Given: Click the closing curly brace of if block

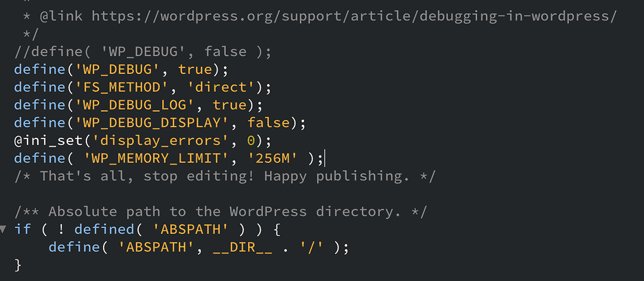Looking at the screenshot, I should click(18, 264).
